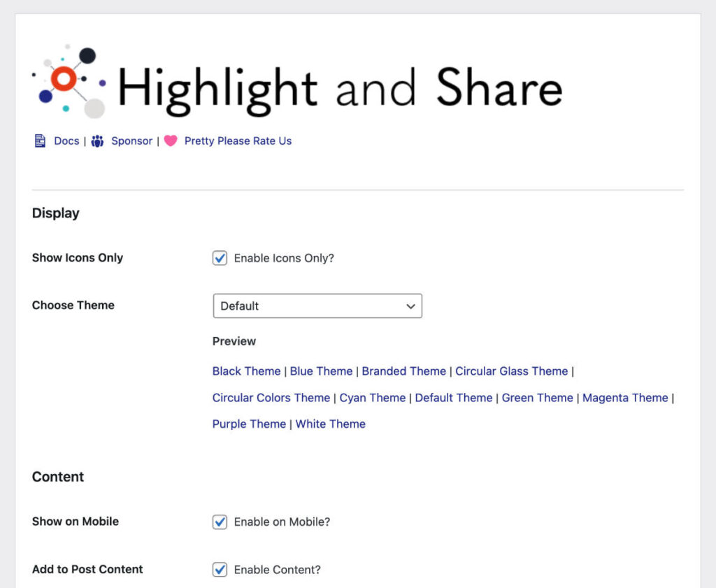Open the Choose Theme dropdown

tap(317, 306)
